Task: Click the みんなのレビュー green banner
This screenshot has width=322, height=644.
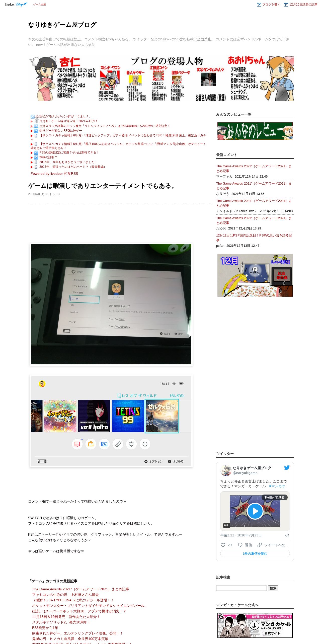Action: 255,131
